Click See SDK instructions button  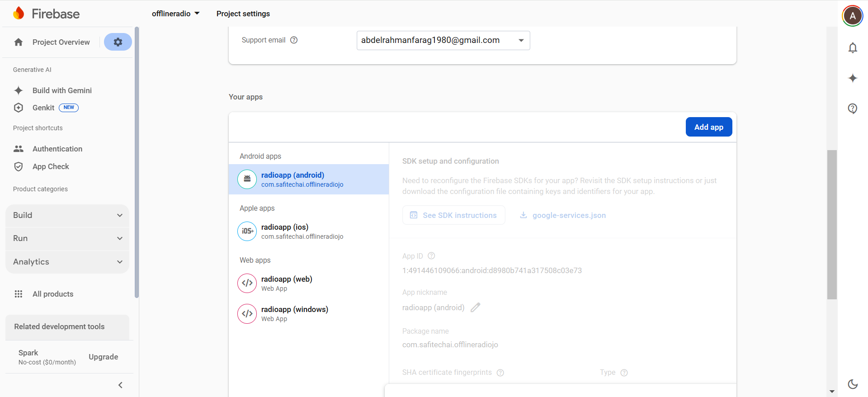454,215
